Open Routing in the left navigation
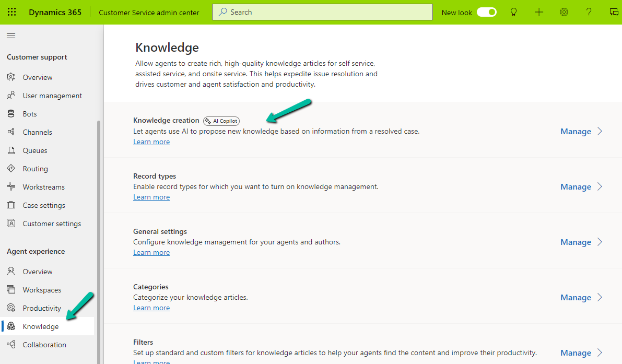The image size is (622, 364). 35,169
